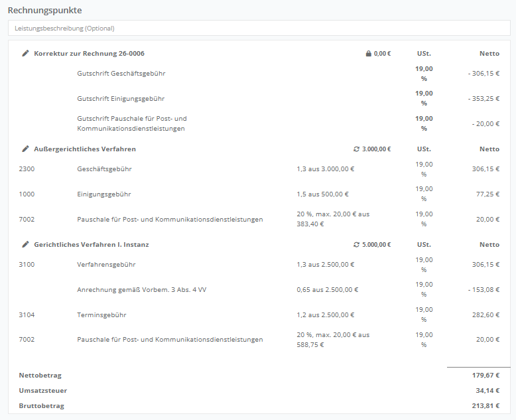This screenshot has height=420, width=516.
Task: Edit the Außergerichtliches Verfahren section via its pencil icon
Action: (x=25, y=149)
